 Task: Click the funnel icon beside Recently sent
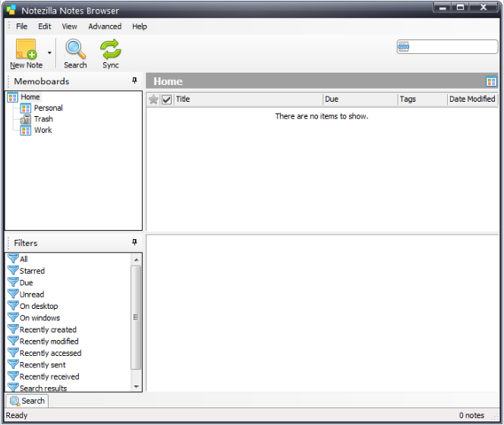tap(13, 364)
